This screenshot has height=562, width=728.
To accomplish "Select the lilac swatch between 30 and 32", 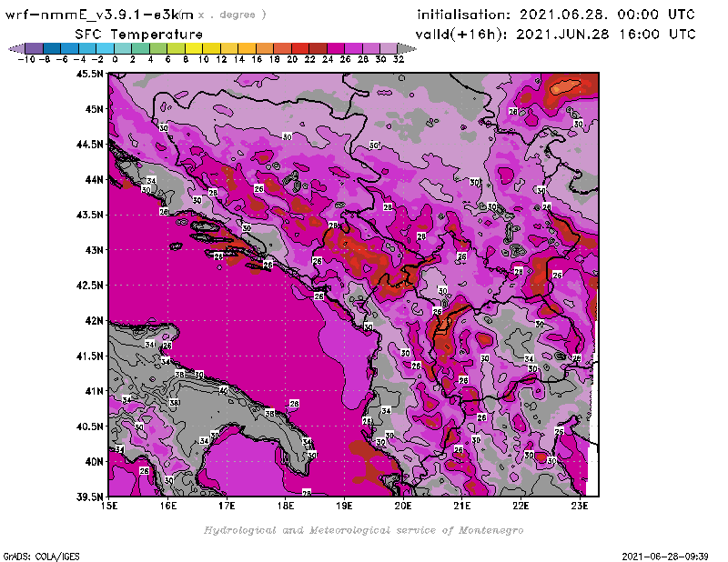I will click(x=389, y=48).
